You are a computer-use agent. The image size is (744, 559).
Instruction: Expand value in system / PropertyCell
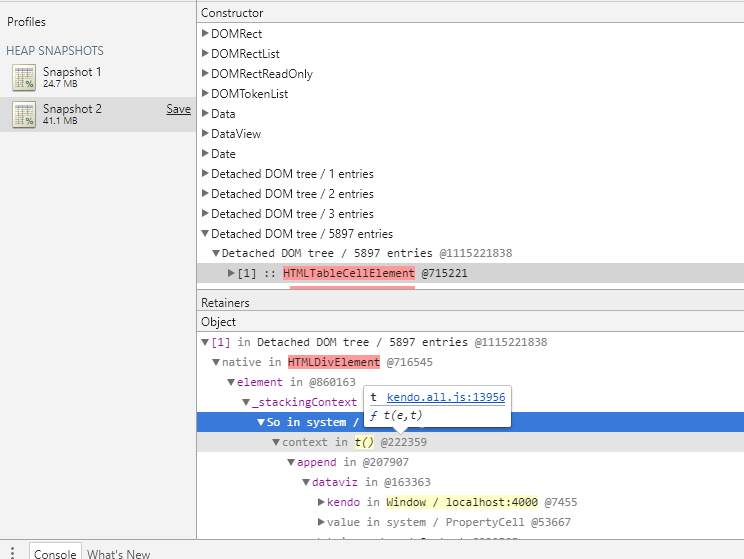click(x=321, y=522)
